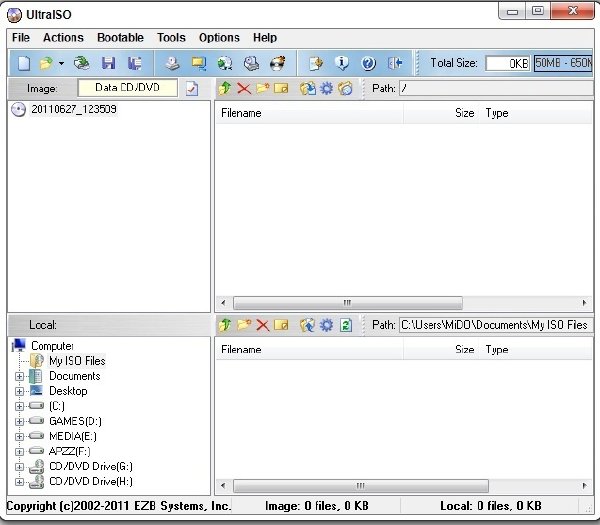
Task: Click the Open CD/DVD toolbar icon
Action: tap(82, 63)
